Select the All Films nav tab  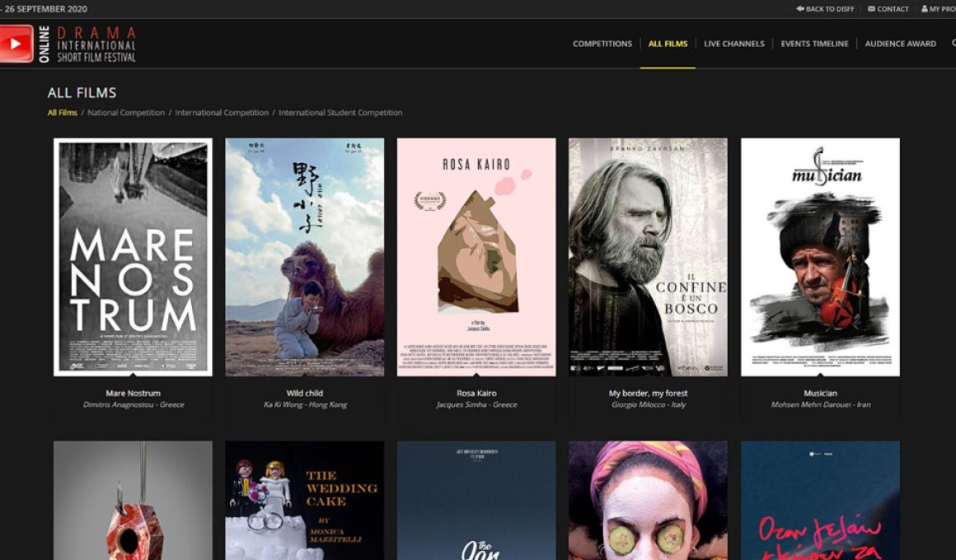668,44
